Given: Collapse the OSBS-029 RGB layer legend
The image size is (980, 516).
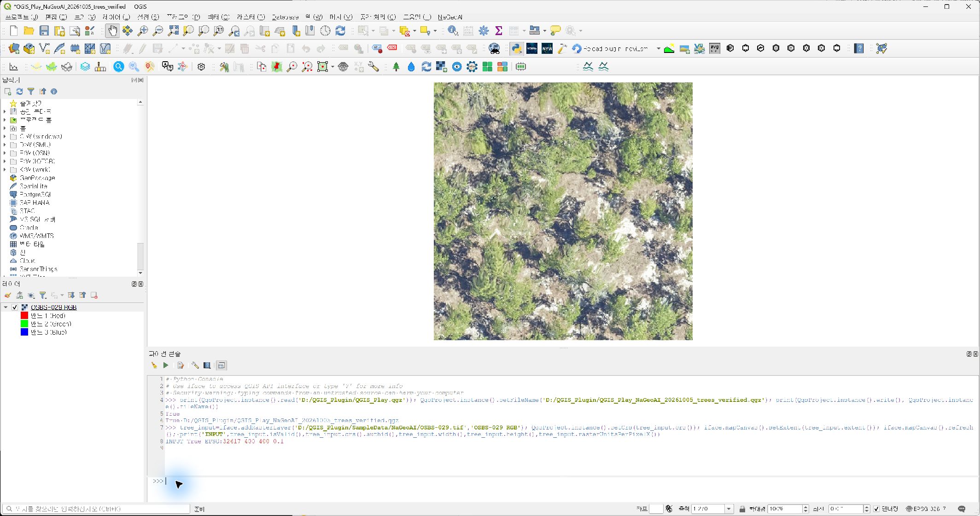Looking at the screenshot, I should click(6, 307).
